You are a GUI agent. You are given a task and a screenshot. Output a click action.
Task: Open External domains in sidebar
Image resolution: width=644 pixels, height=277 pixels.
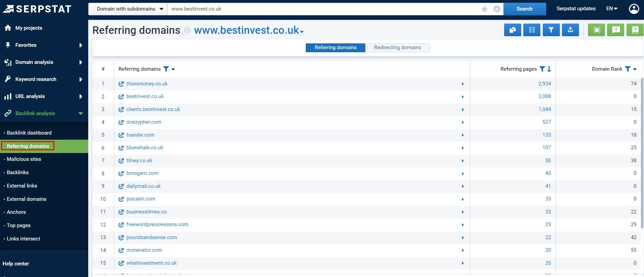pos(27,199)
